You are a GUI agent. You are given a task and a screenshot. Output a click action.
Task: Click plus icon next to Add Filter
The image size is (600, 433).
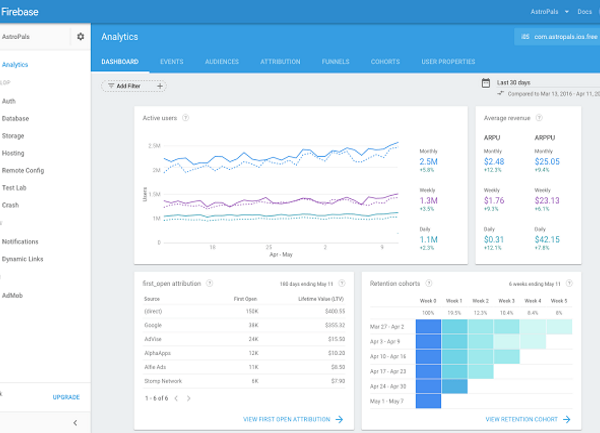click(x=159, y=86)
